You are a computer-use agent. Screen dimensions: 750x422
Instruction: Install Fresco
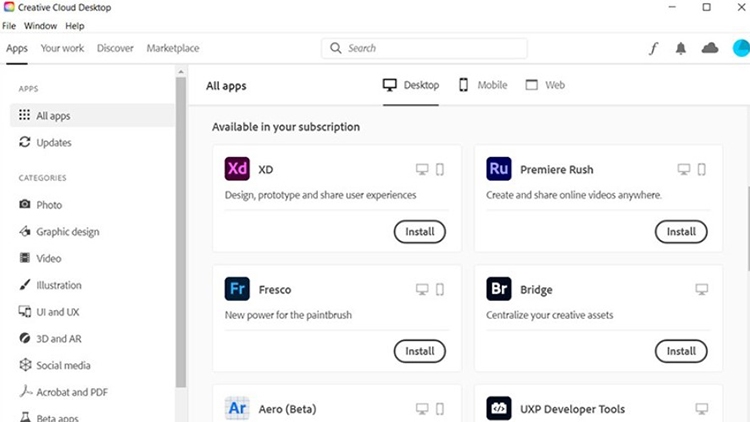pos(420,351)
